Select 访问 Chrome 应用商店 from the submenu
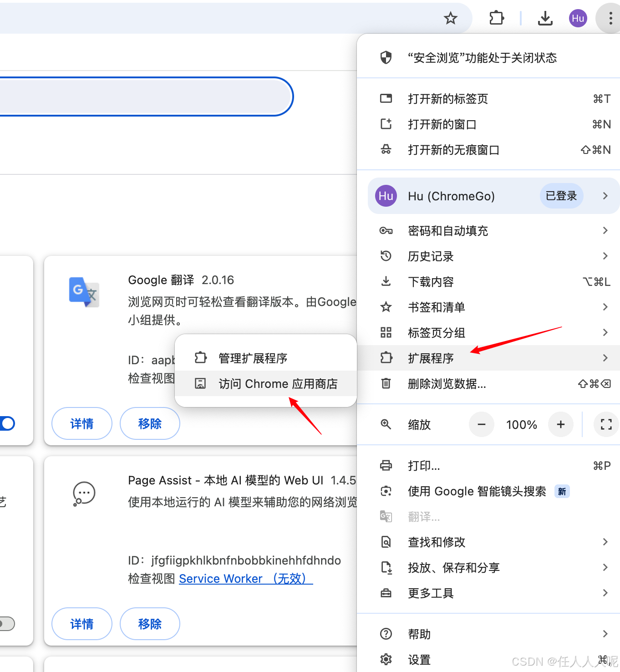The image size is (620, 672). coord(266,383)
